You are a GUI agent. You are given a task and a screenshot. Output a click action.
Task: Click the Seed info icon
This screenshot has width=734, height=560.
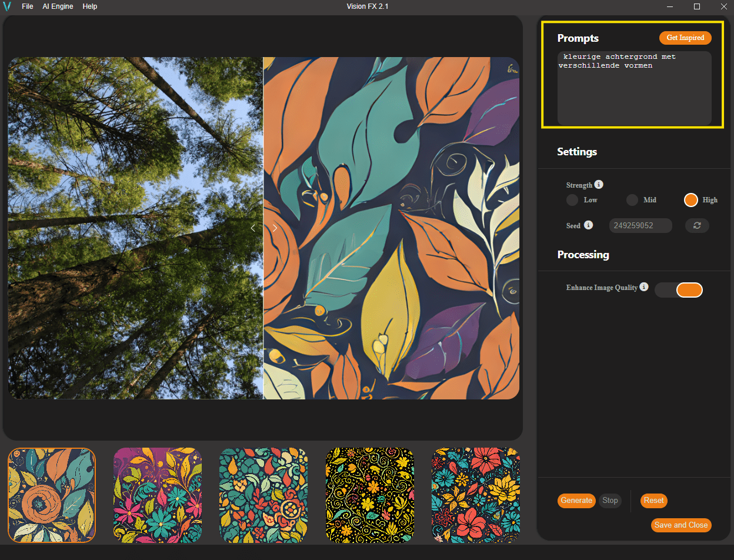click(x=588, y=225)
